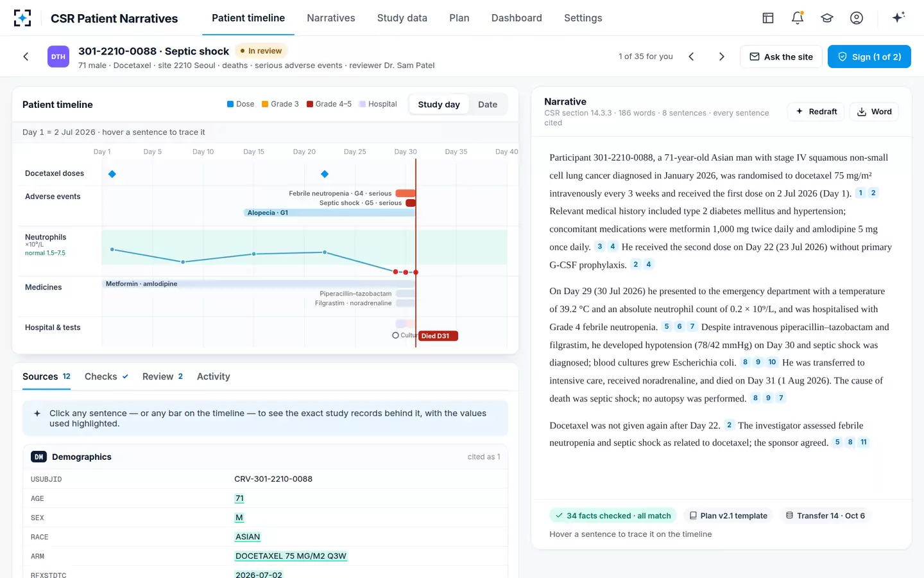The image size is (924, 578).
Task: Select the Day 22 docetaxel dose diamond
Action: coord(325,174)
